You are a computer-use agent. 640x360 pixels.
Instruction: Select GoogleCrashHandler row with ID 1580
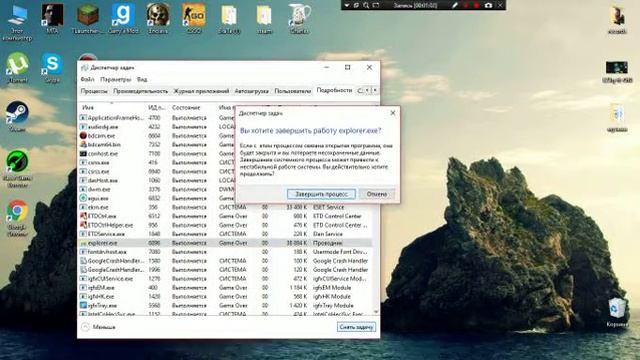(225, 261)
